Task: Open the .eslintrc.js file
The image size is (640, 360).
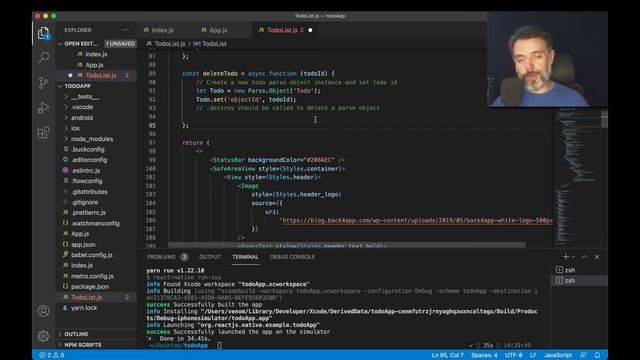Action: (x=86, y=170)
